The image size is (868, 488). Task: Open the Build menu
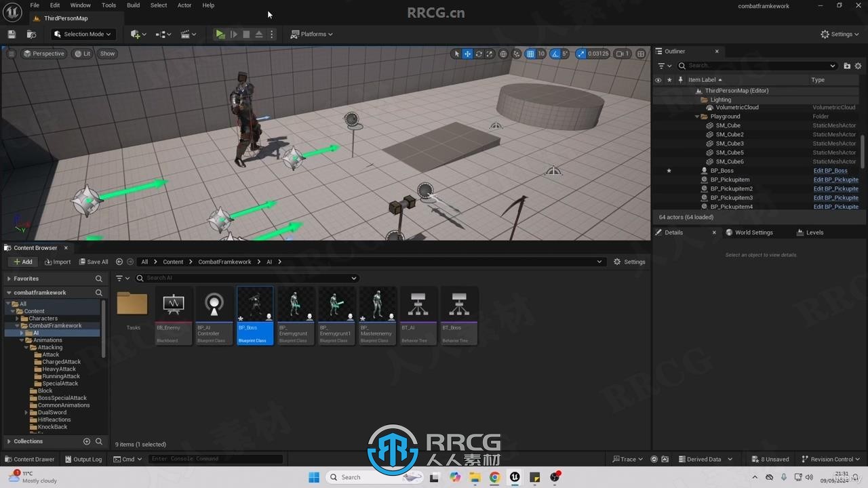[x=134, y=5]
